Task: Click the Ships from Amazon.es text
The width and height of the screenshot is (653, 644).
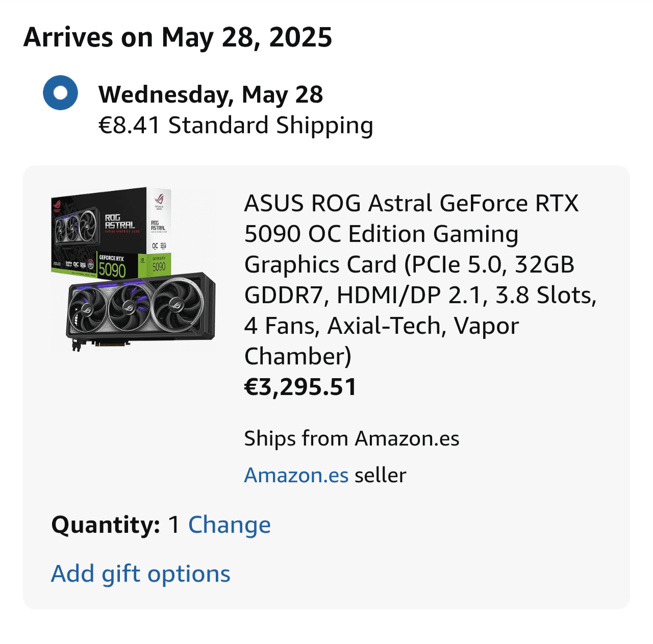Action: click(x=351, y=439)
